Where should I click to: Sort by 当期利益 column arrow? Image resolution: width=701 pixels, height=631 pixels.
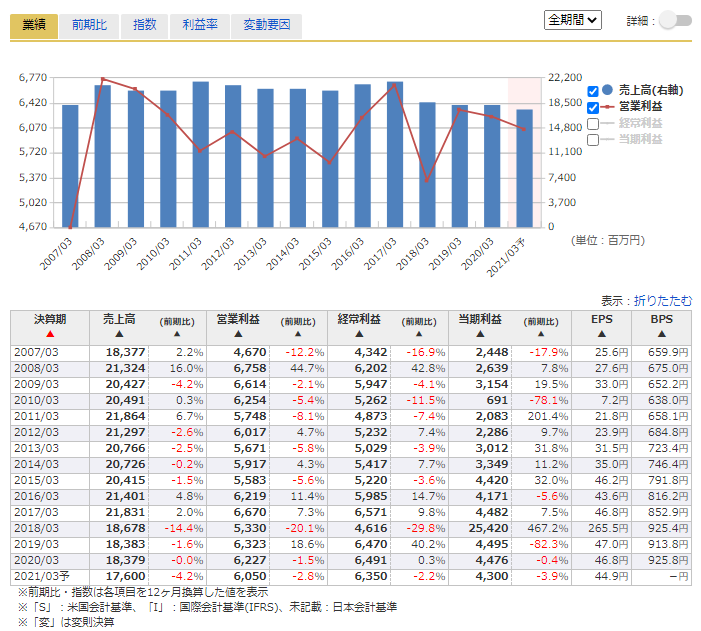pos(479,334)
